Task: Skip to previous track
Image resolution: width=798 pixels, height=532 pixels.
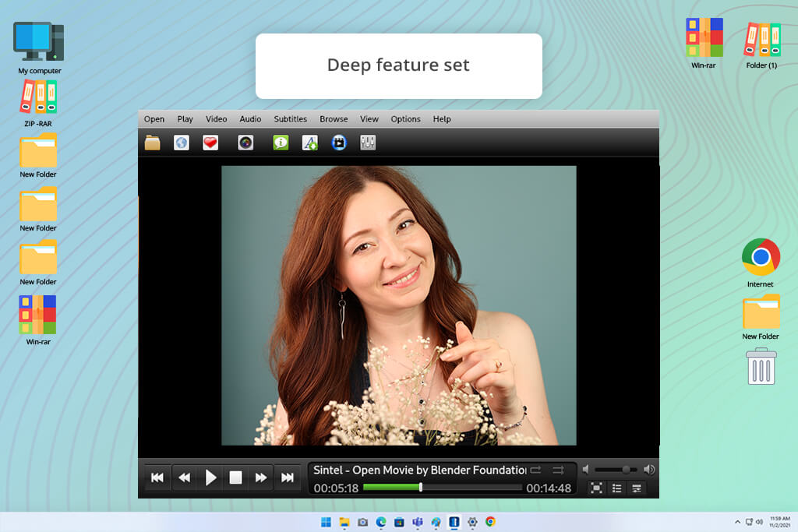Action: click(x=157, y=477)
